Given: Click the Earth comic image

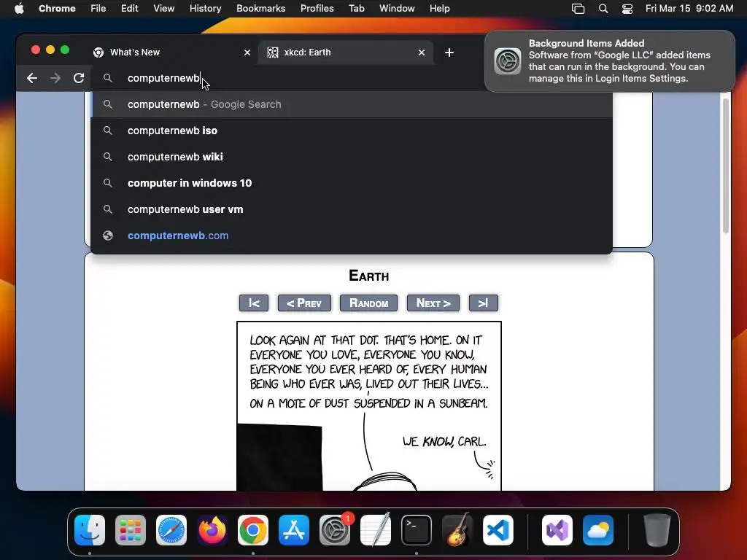Looking at the screenshot, I should [369, 405].
